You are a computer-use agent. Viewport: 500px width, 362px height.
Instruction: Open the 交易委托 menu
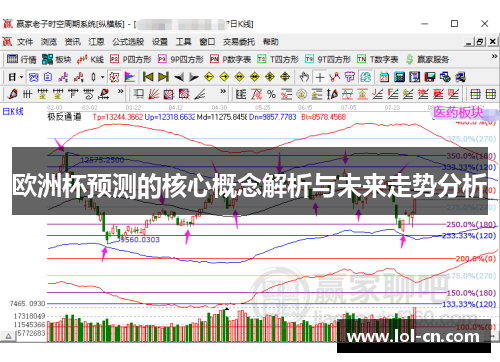point(239,42)
